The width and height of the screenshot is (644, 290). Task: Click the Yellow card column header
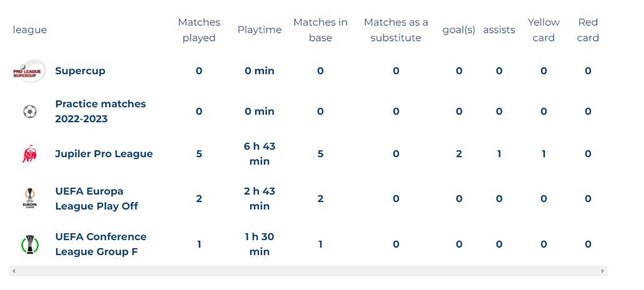pyautogui.click(x=543, y=30)
